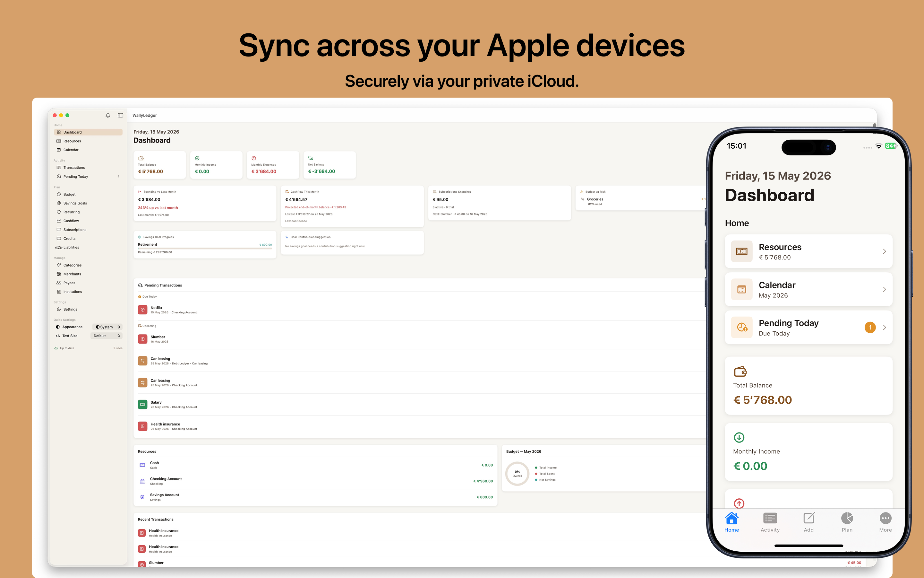Click the Savings Account shield icon
The height and width of the screenshot is (578, 924).
point(142,497)
